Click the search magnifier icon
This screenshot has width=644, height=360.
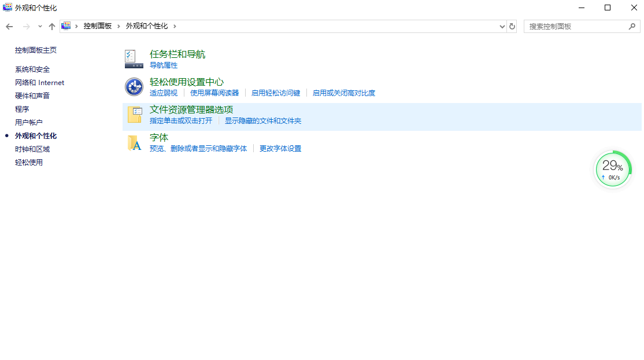(632, 26)
